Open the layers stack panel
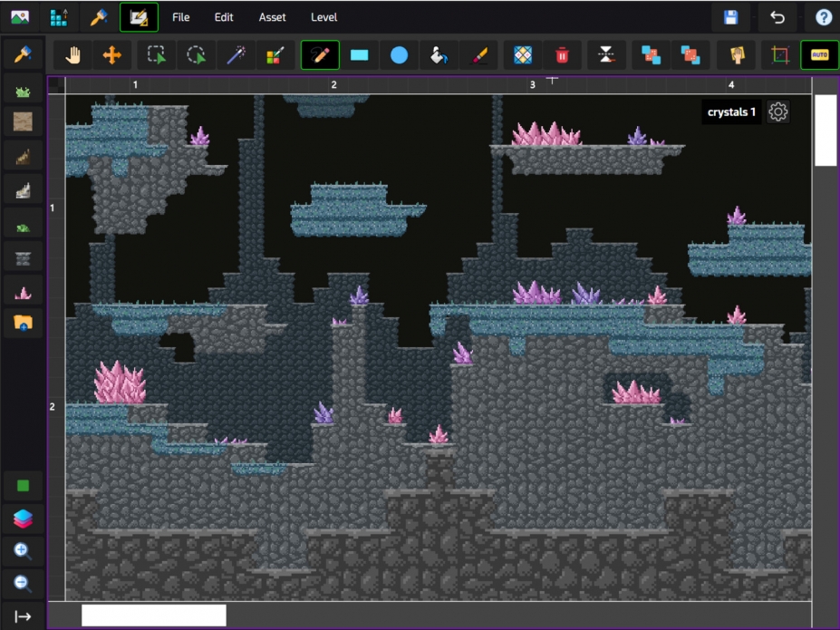The width and height of the screenshot is (840, 630). [x=24, y=519]
